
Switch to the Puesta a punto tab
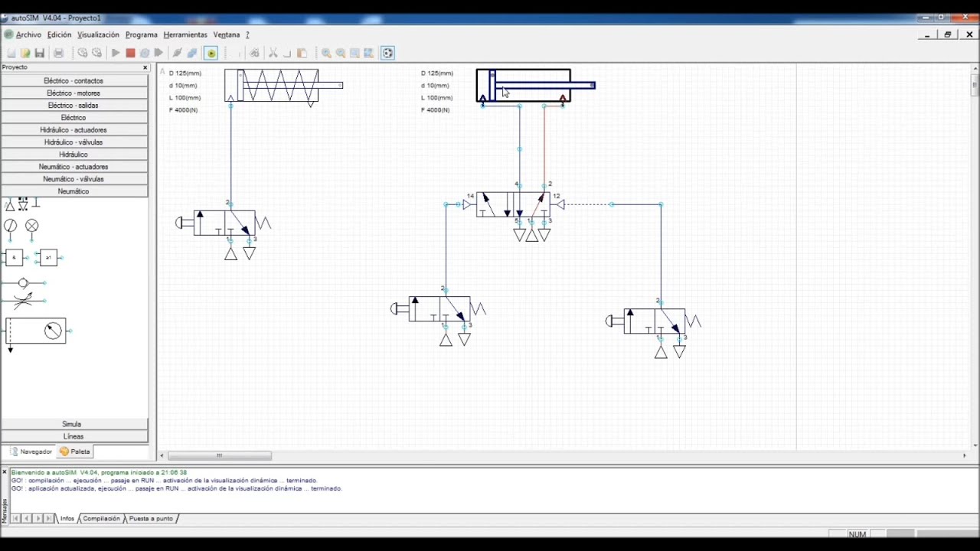151,519
